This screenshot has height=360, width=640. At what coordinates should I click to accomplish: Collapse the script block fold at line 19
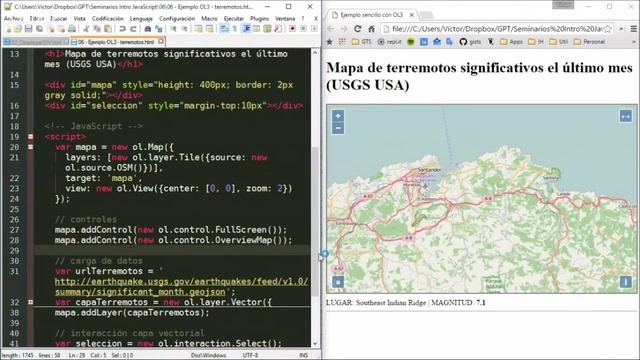coord(31,137)
